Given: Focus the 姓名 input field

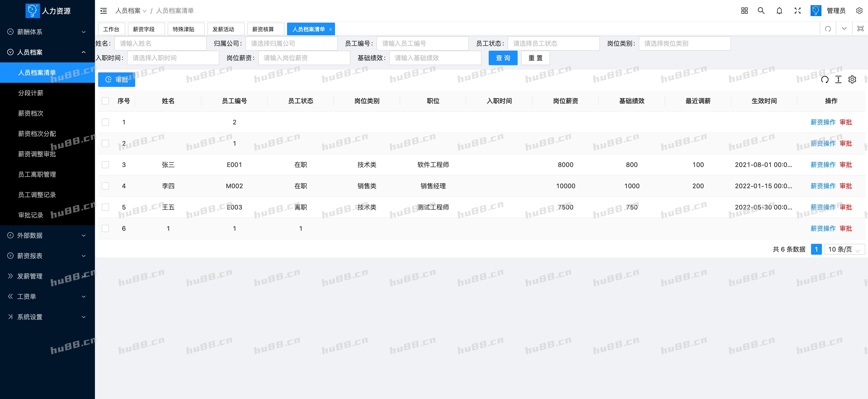Looking at the screenshot, I should [x=160, y=43].
